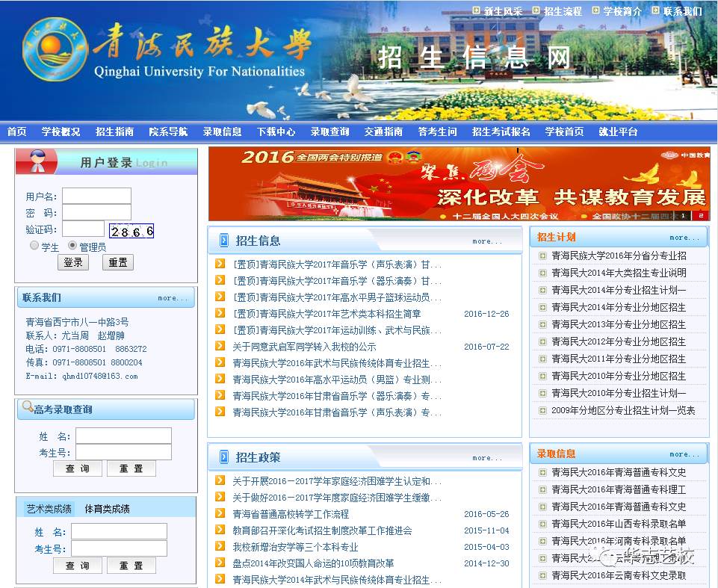The width and height of the screenshot is (718, 588).
Task: Select banner slide indicator 1
Action: (684, 215)
